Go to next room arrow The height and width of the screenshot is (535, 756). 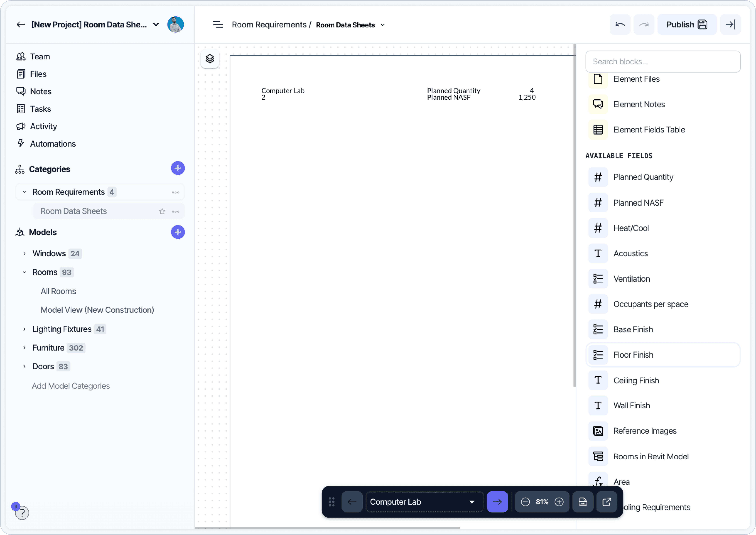(x=497, y=502)
